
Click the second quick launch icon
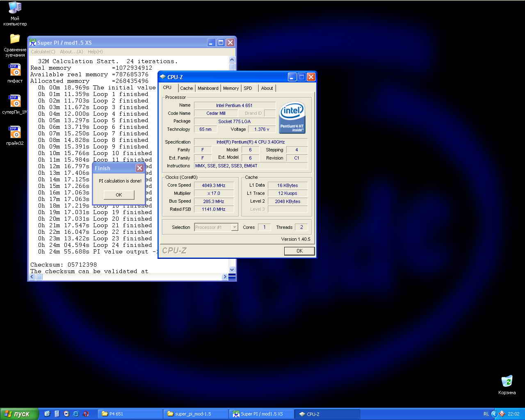click(57, 414)
